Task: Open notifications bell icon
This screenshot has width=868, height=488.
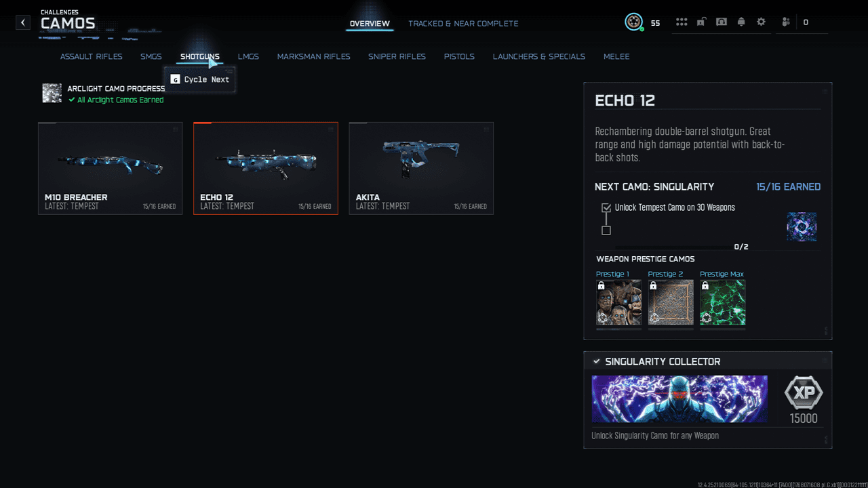Action: click(x=741, y=22)
